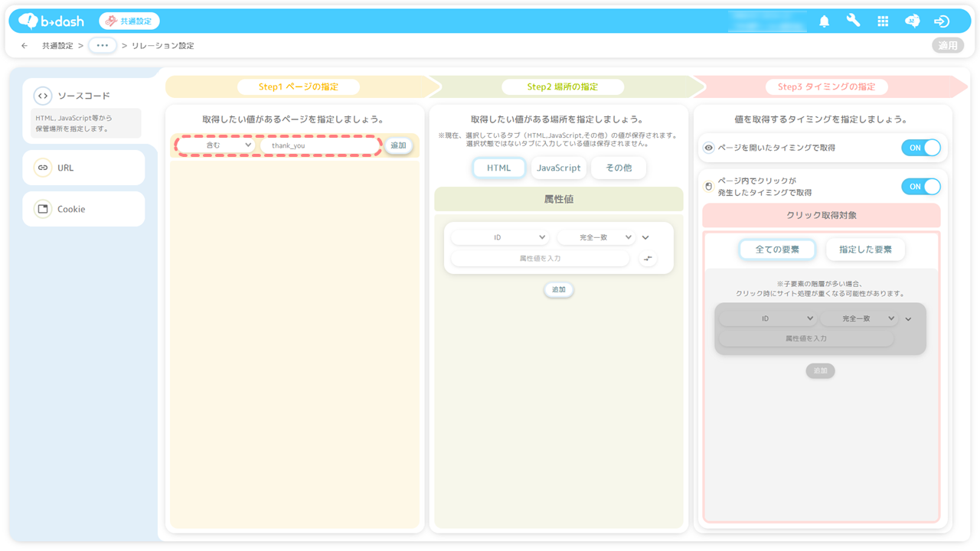Click the logout arrow icon

(942, 21)
